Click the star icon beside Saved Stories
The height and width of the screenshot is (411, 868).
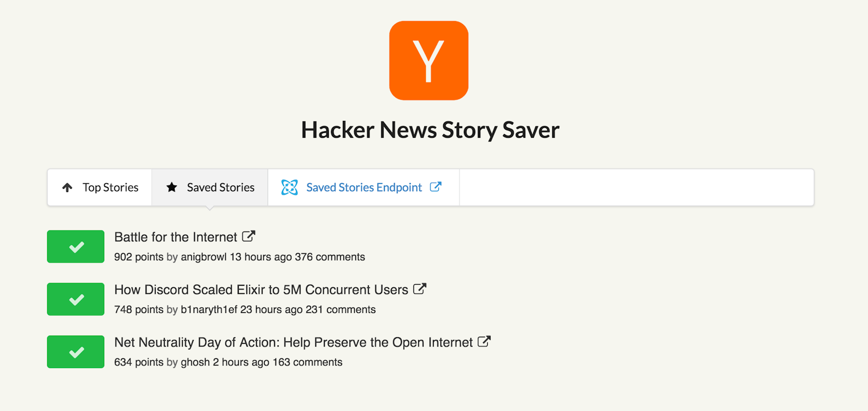[171, 187]
